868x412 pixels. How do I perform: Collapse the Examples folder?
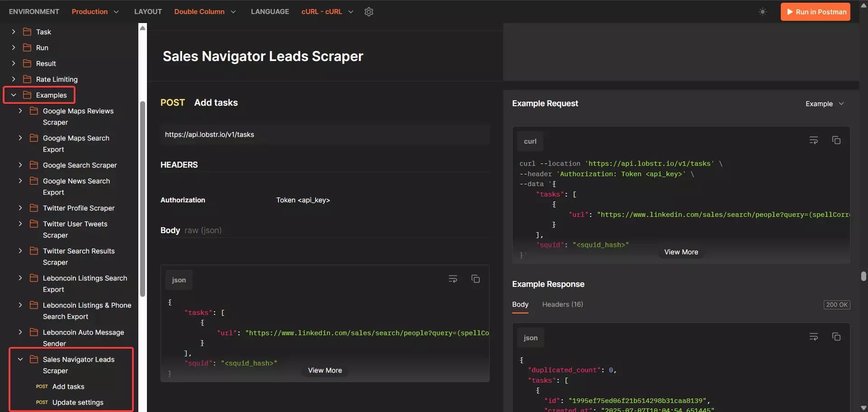[14, 95]
